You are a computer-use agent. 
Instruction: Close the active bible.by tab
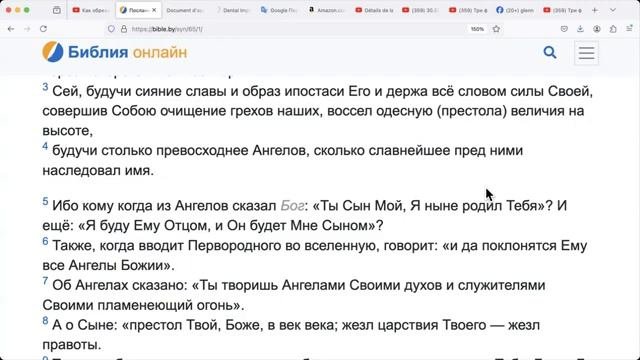click(x=154, y=10)
